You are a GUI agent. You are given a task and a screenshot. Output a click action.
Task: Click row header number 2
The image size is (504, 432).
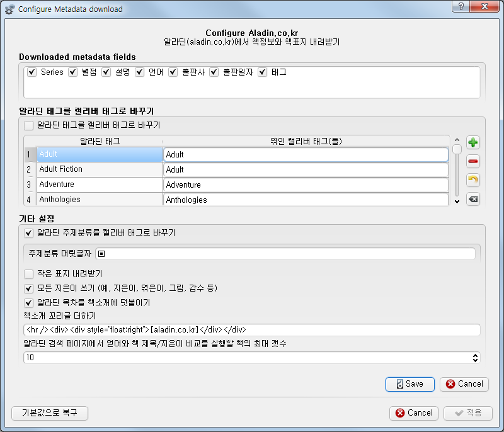coord(30,169)
